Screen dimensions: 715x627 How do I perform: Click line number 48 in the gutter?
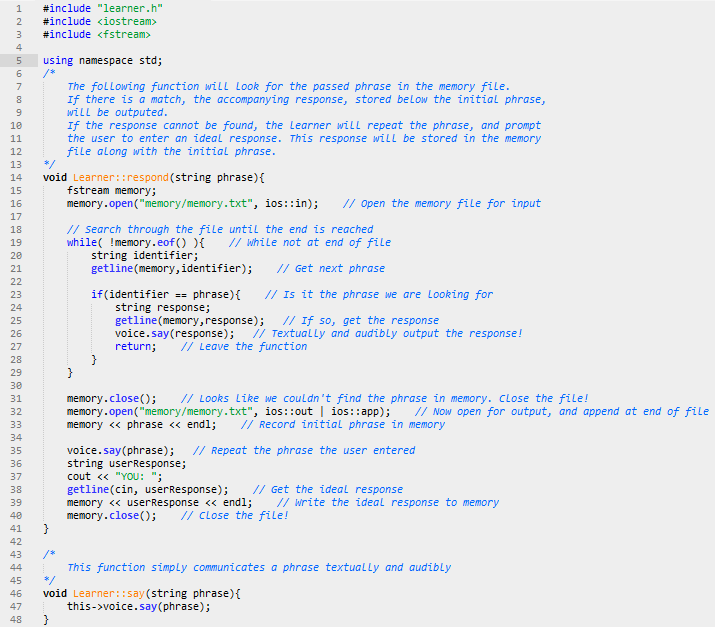coord(16,619)
